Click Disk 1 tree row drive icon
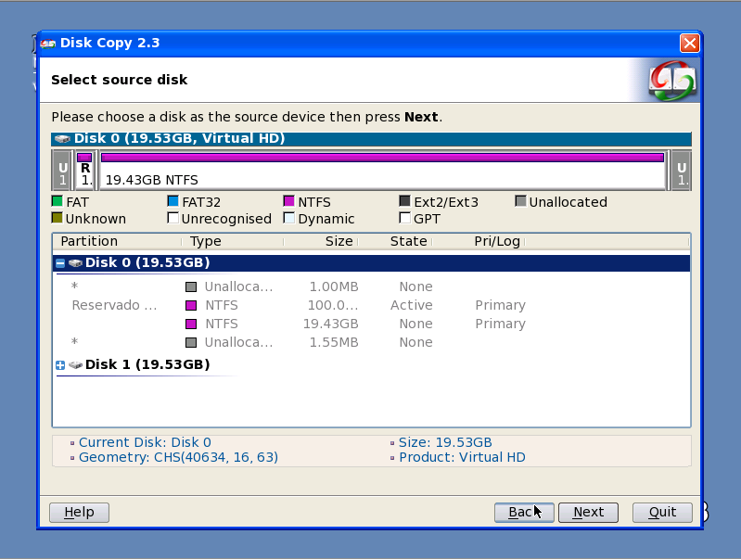741x560 pixels. 75,364
